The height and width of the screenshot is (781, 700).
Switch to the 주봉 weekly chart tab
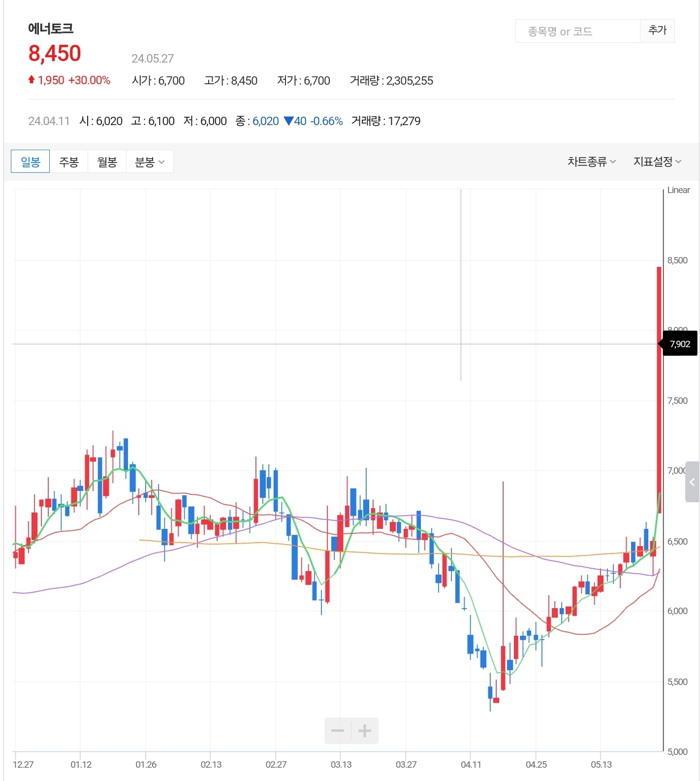pyautogui.click(x=69, y=162)
